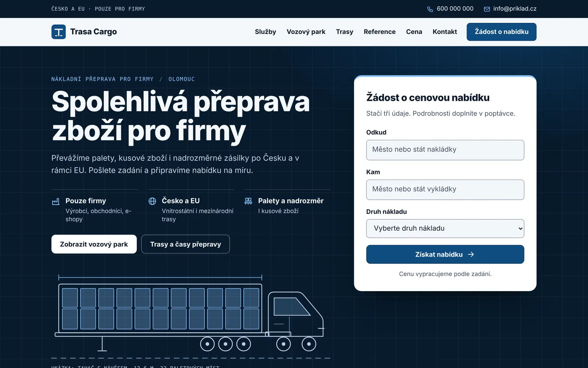Focus the Kam unloading city field
This screenshot has height=368, width=588.
445,190
